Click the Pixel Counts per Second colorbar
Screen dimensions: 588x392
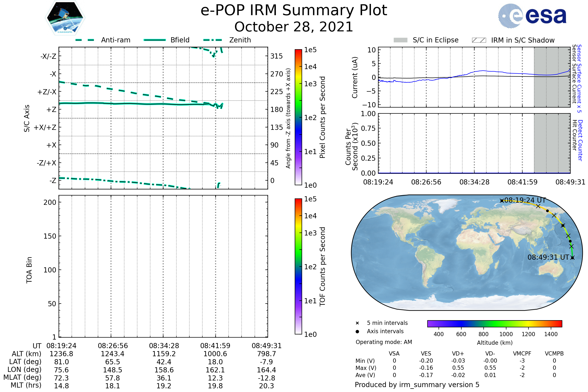point(298,117)
